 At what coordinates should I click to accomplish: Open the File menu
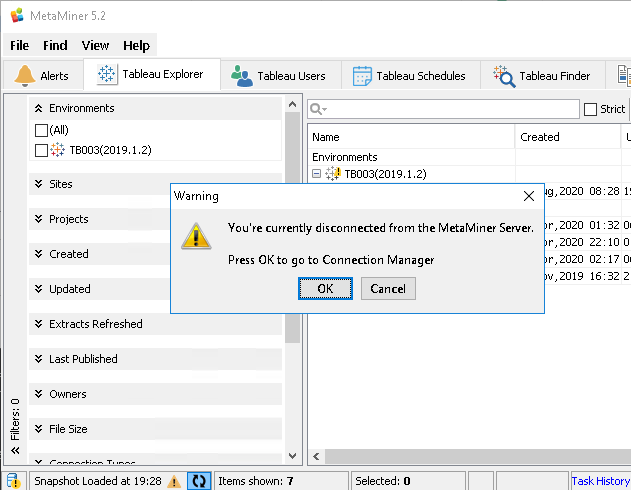click(x=19, y=45)
